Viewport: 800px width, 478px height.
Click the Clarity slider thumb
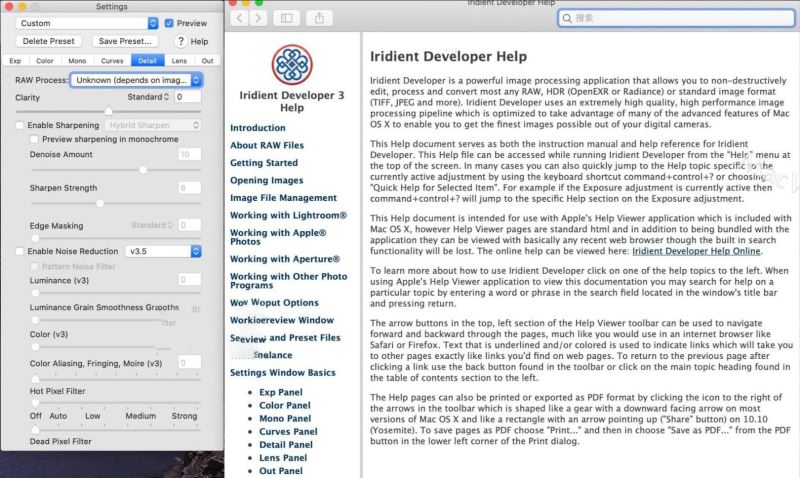[108, 111]
